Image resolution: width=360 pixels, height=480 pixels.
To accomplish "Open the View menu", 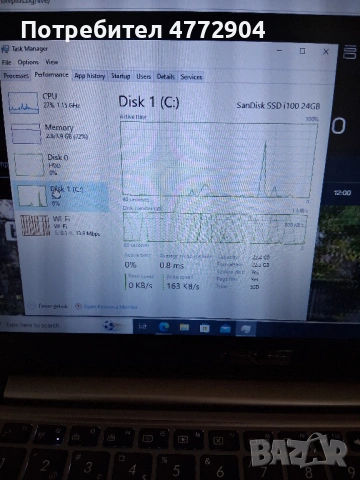I will coord(52,62).
